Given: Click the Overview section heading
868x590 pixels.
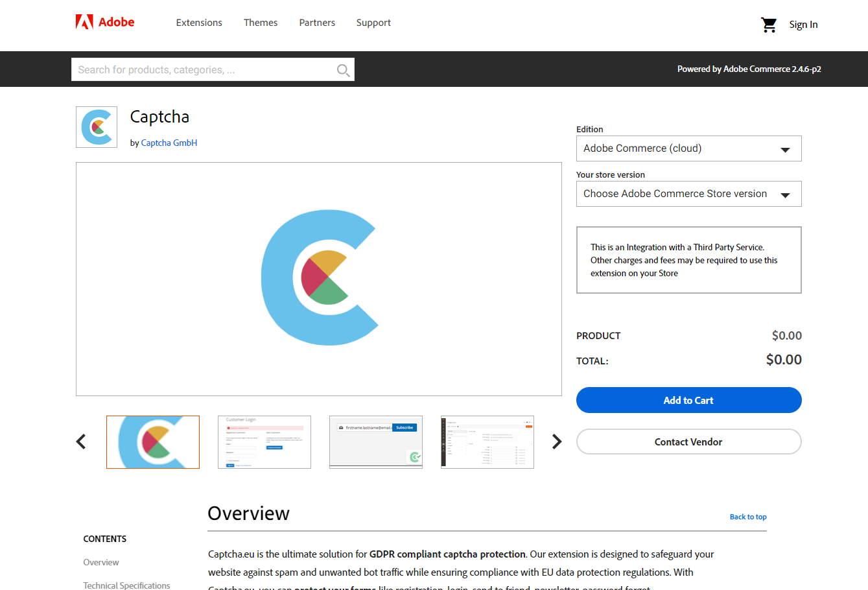Looking at the screenshot, I should point(248,513).
